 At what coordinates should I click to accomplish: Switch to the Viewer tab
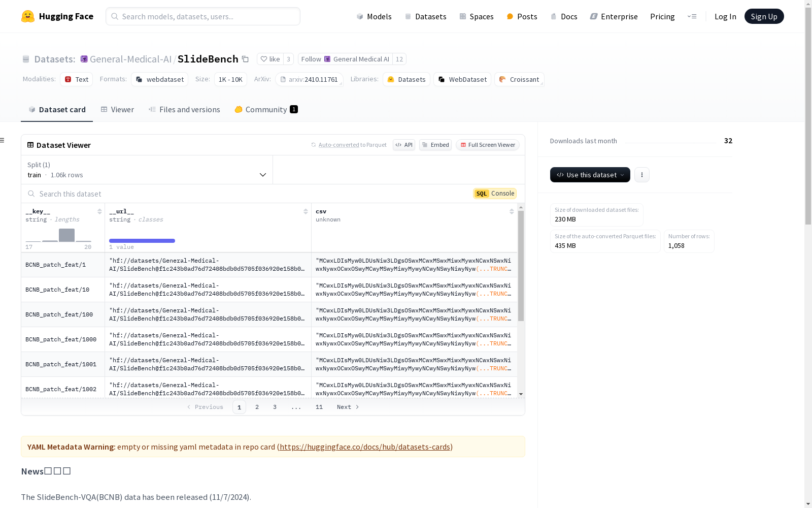(x=117, y=110)
